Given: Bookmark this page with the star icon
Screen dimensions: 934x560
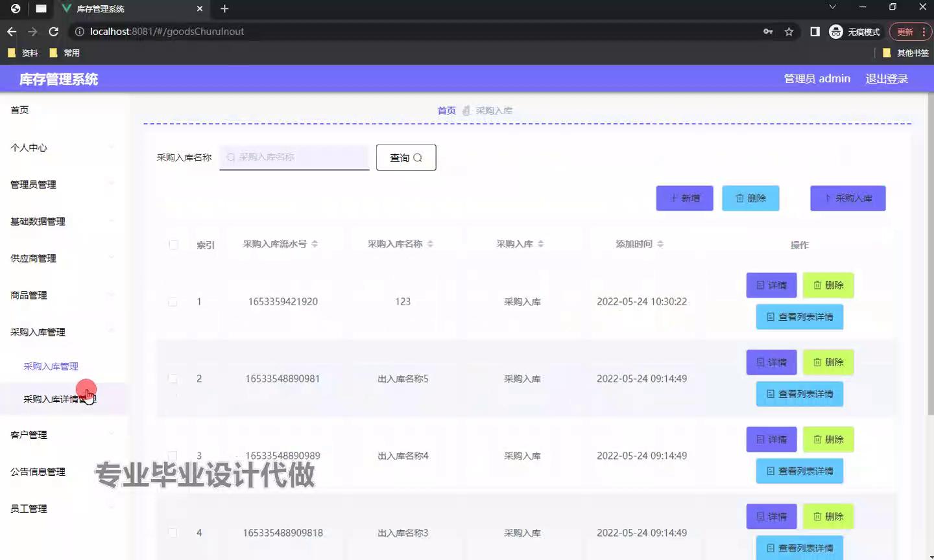Looking at the screenshot, I should coord(789,32).
